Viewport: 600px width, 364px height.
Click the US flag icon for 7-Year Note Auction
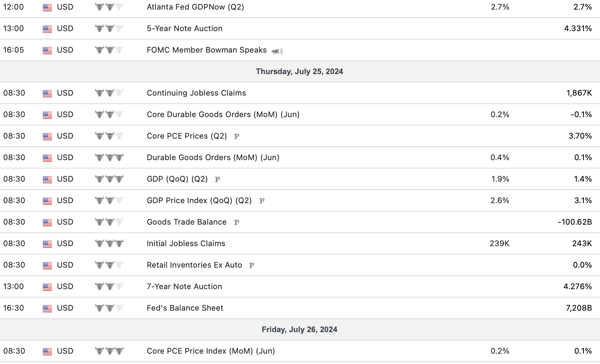[x=47, y=287]
